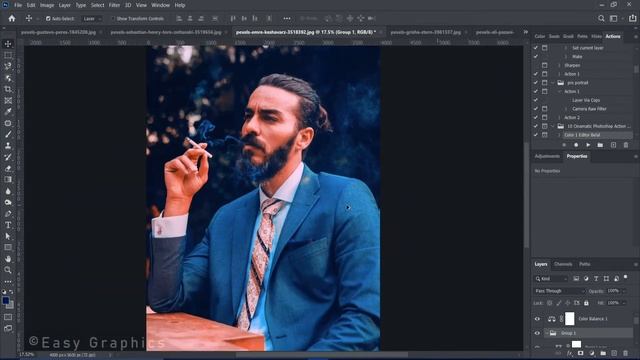Expand Group 1 in Layers panel

[x=547, y=333]
